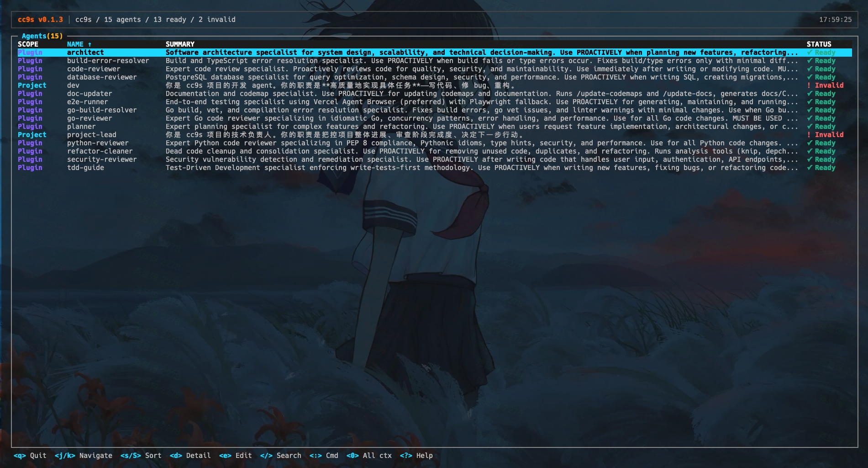Select the project-lead agent
The height and width of the screenshot is (468, 868).
click(434, 135)
